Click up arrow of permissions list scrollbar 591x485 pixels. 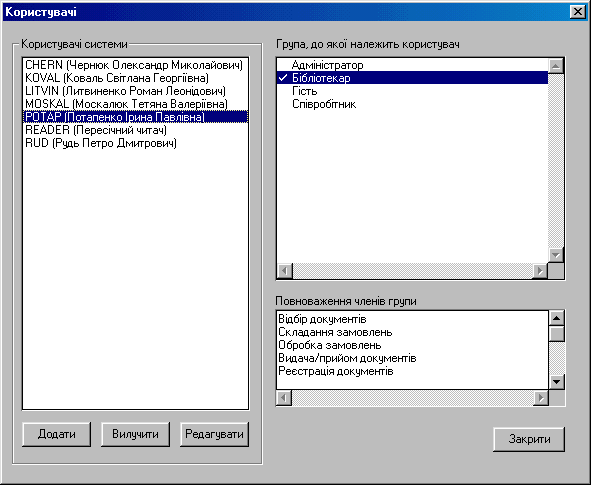point(556,318)
